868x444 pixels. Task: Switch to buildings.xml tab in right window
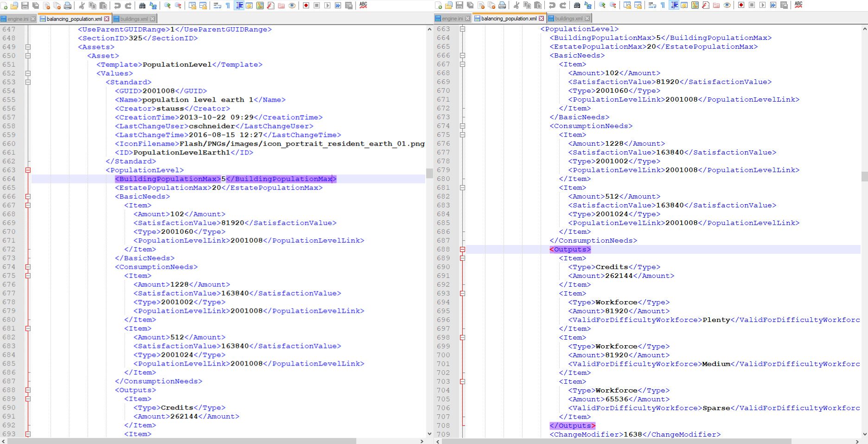pos(568,19)
